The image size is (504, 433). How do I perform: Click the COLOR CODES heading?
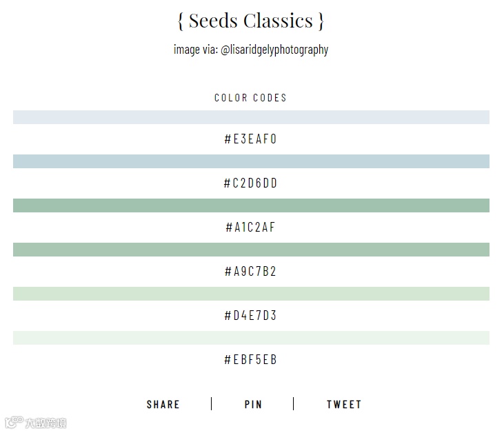tap(251, 98)
